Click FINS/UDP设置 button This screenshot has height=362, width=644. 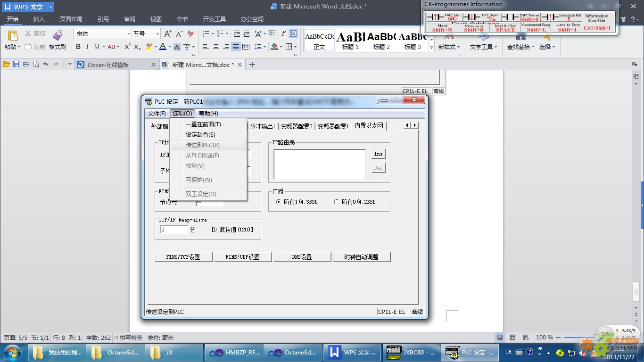pyautogui.click(x=242, y=257)
